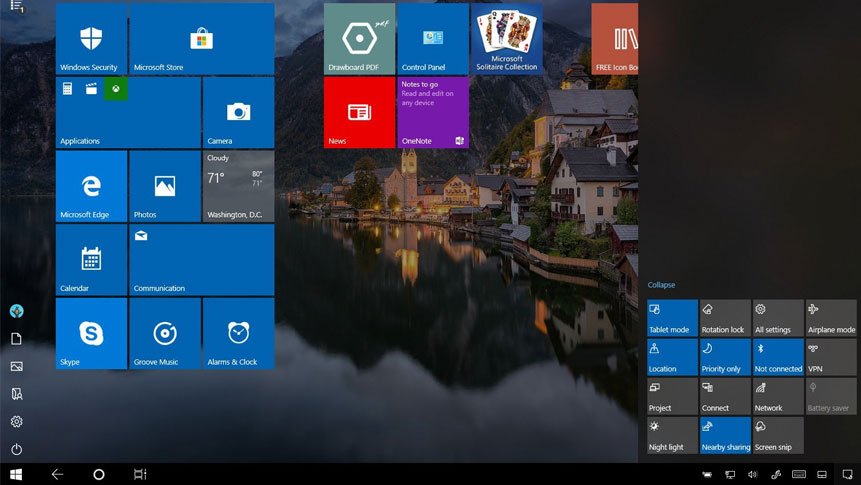
Task: Click the All settings quick action
Action: 778,318
